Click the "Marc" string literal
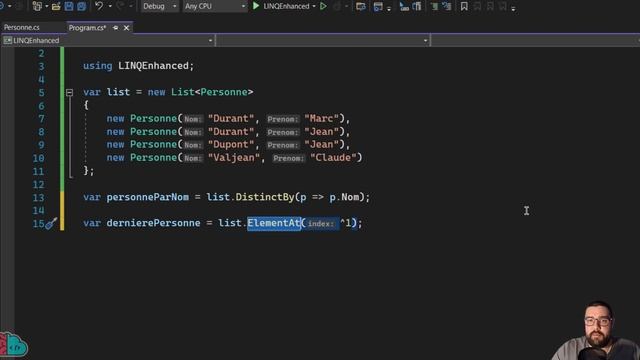The height and width of the screenshot is (360, 640). (x=322, y=119)
